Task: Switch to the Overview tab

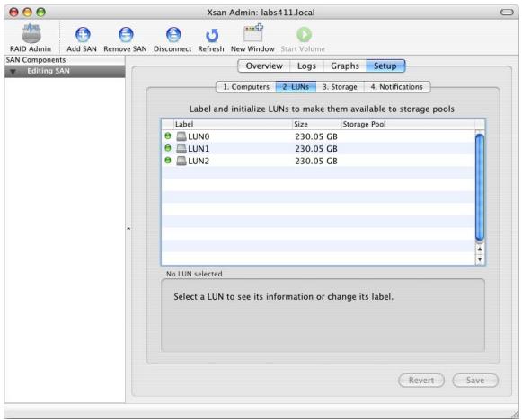Action: [264, 66]
